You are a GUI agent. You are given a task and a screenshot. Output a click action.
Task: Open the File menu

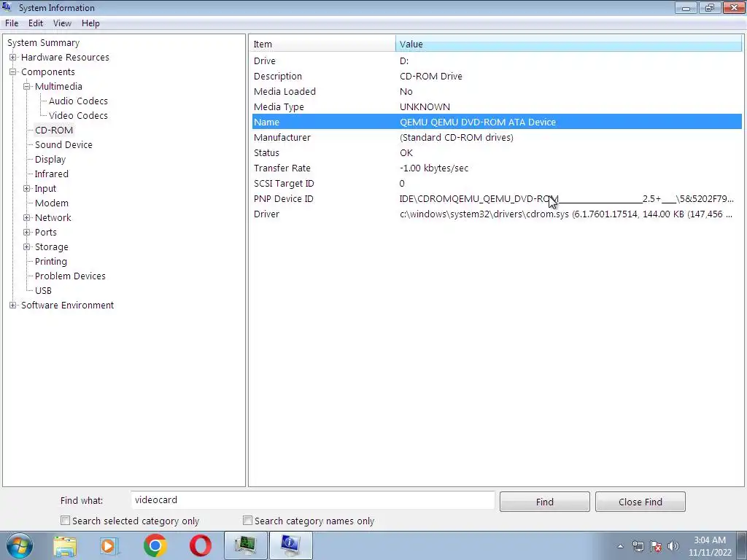(x=12, y=23)
